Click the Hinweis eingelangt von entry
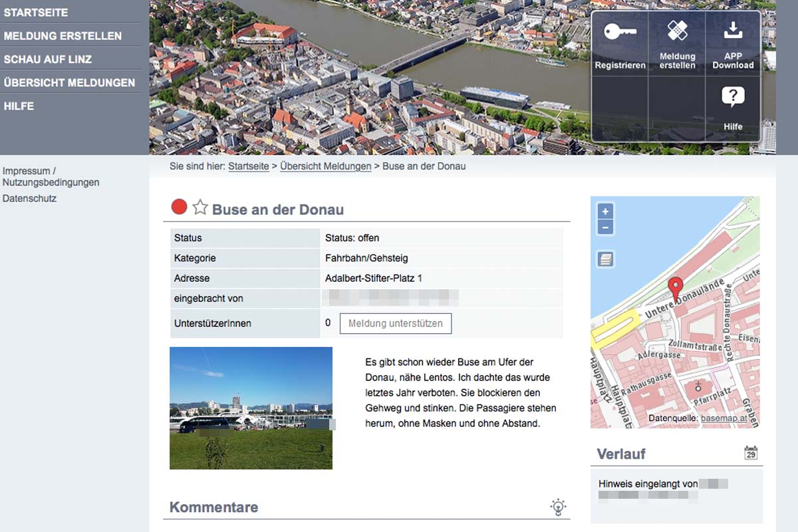This screenshot has width=798, height=532. (x=648, y=484)
